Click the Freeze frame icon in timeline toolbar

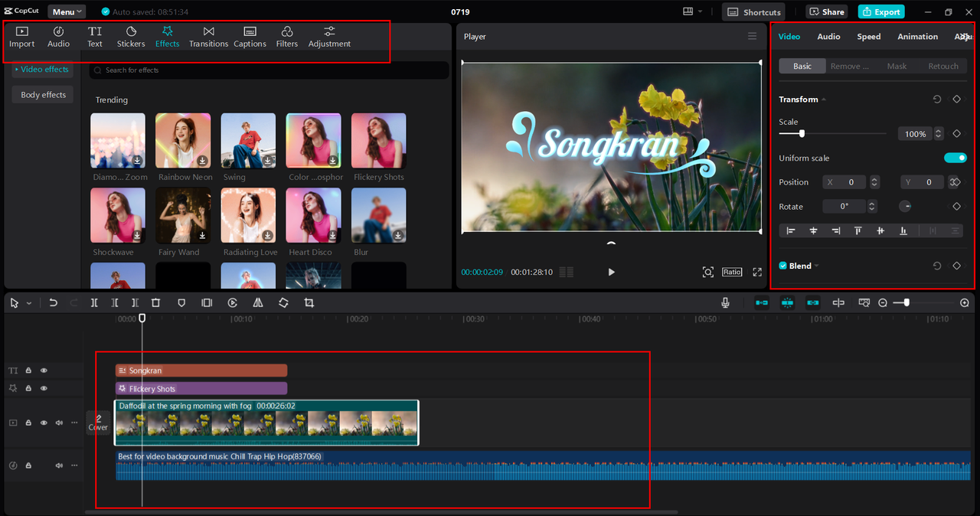(x=207, y=303)
